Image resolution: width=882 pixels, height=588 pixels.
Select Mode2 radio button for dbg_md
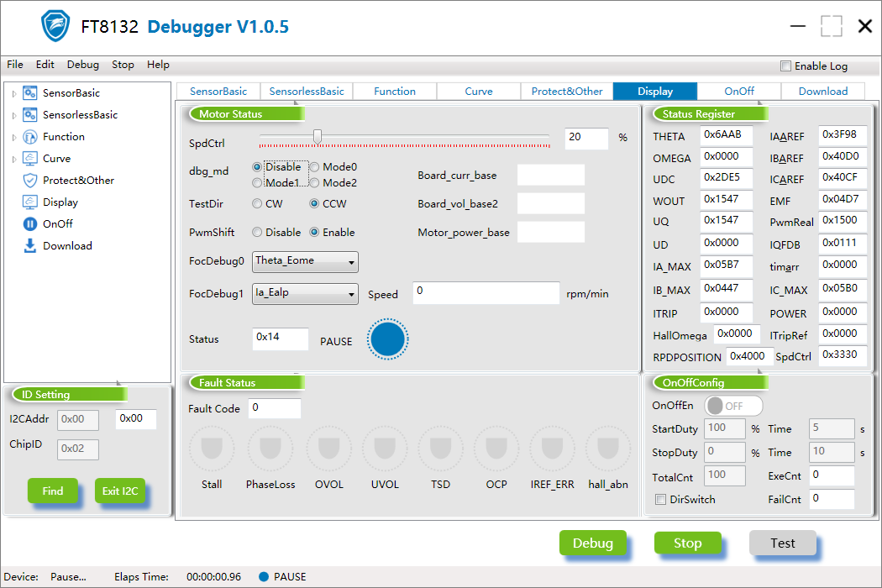pos(314,183)
